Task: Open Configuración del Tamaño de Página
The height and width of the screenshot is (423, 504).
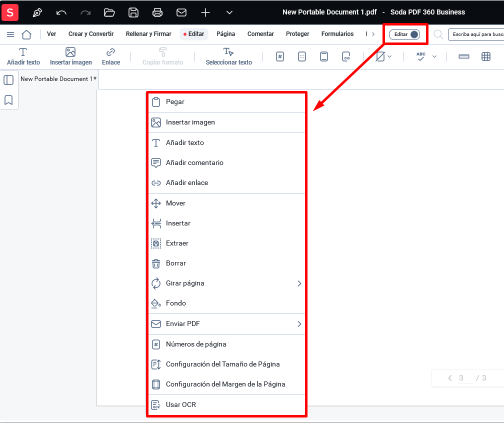Action: [x=226, y=364]
